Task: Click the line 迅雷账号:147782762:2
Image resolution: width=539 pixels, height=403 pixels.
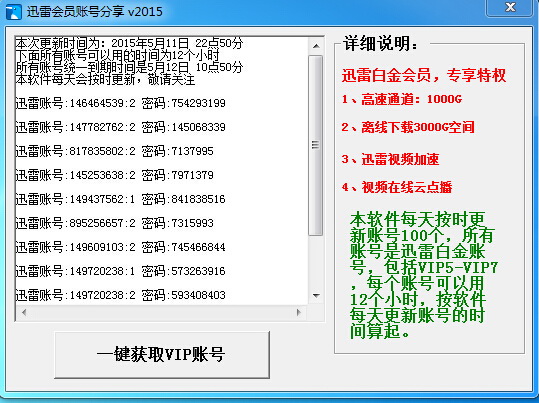Action: (x=121, y=127)
